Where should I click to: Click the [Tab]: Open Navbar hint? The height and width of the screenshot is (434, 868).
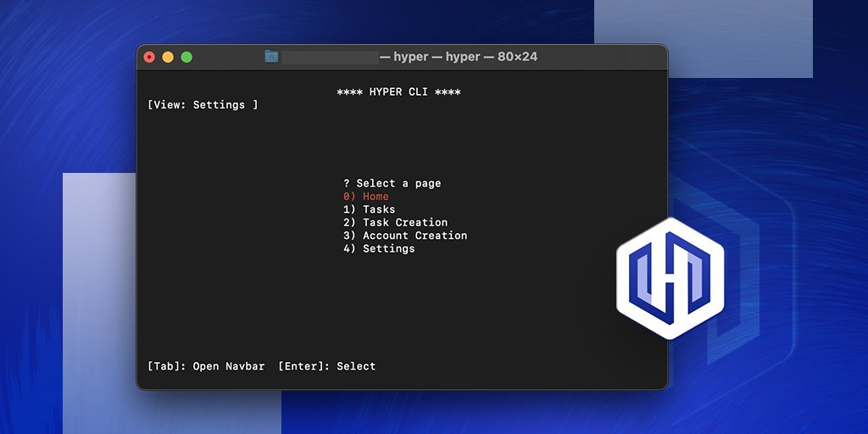point(206,366)
